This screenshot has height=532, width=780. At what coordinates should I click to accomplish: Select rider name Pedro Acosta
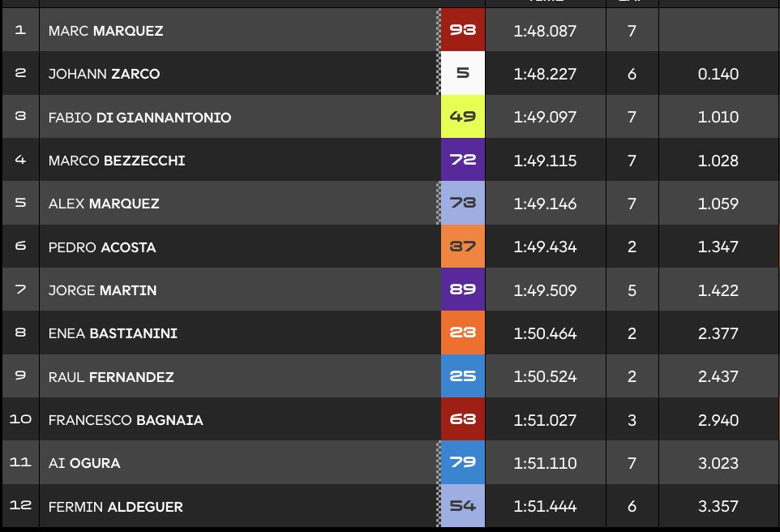coord(102,247)
